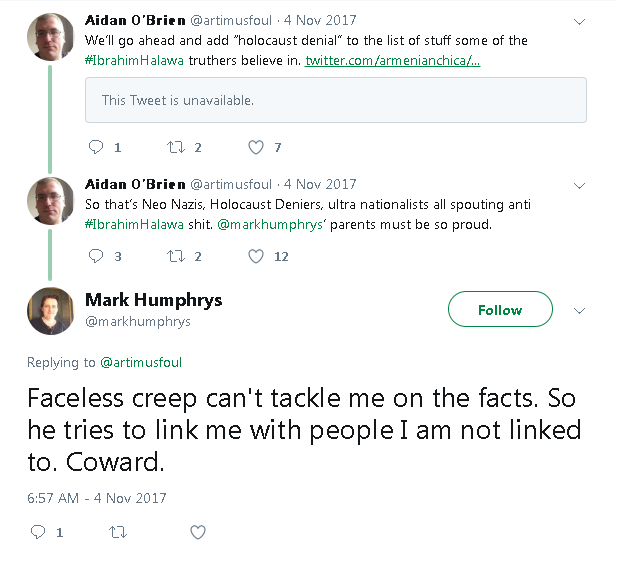
Task: Follow Mark Humphrys
Action: (x=500, y=310)
